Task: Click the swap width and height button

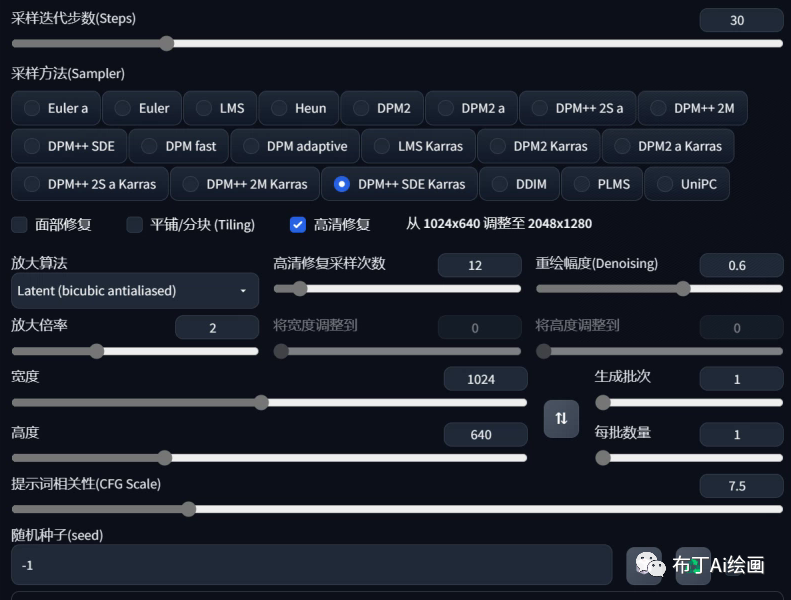Action: point(561,418)
